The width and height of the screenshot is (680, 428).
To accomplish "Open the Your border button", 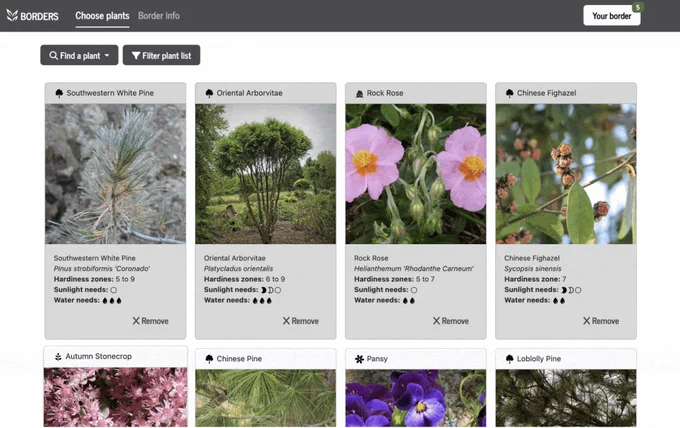I will coord(611,16).
